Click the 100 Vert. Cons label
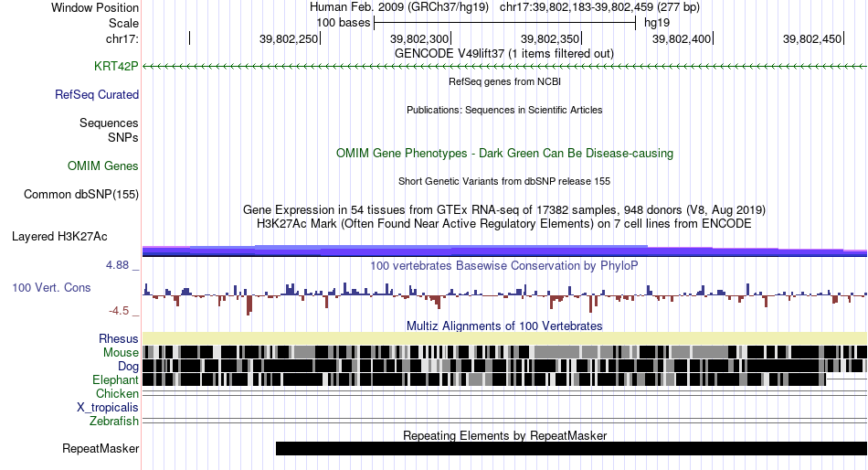This screenshot has height=470, width=868. pos(51,288)
